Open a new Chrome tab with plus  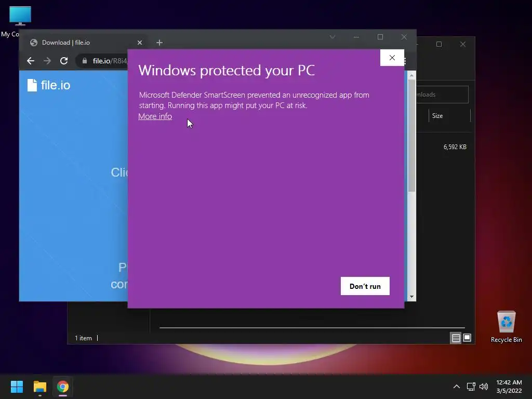tap(159, 43)
